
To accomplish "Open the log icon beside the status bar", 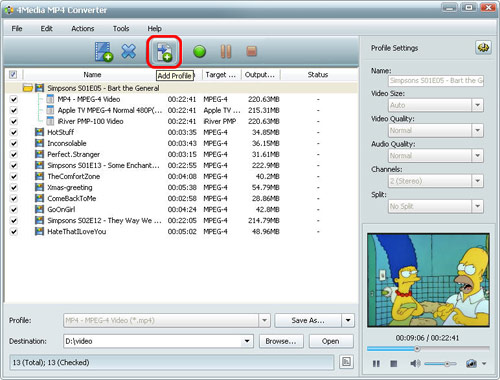I will [x=346, y=362].
